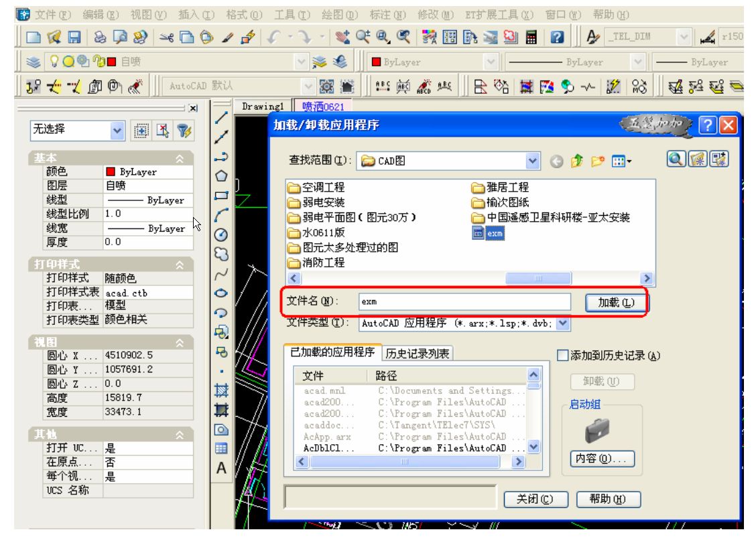Screen dimensions: 756x540
Task: Collapse the 视图 properties section
Action: 180,342
